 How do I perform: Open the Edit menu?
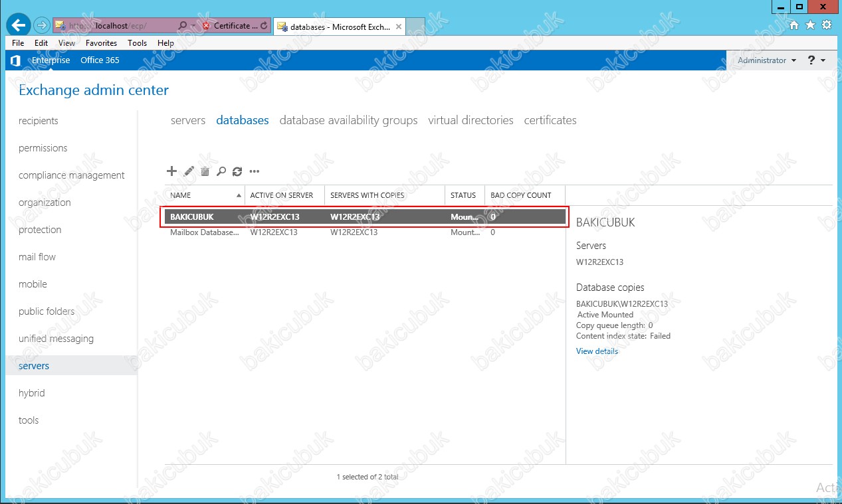point(41,43)
